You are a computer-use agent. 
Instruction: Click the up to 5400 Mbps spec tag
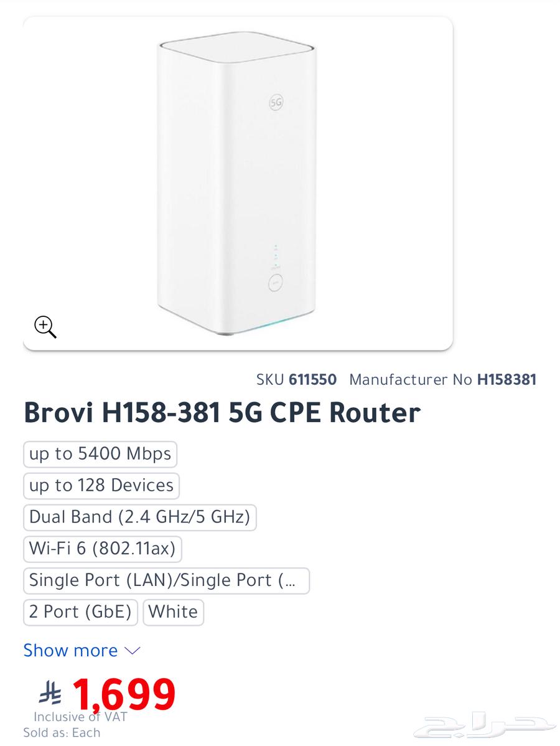pos(100,454)
